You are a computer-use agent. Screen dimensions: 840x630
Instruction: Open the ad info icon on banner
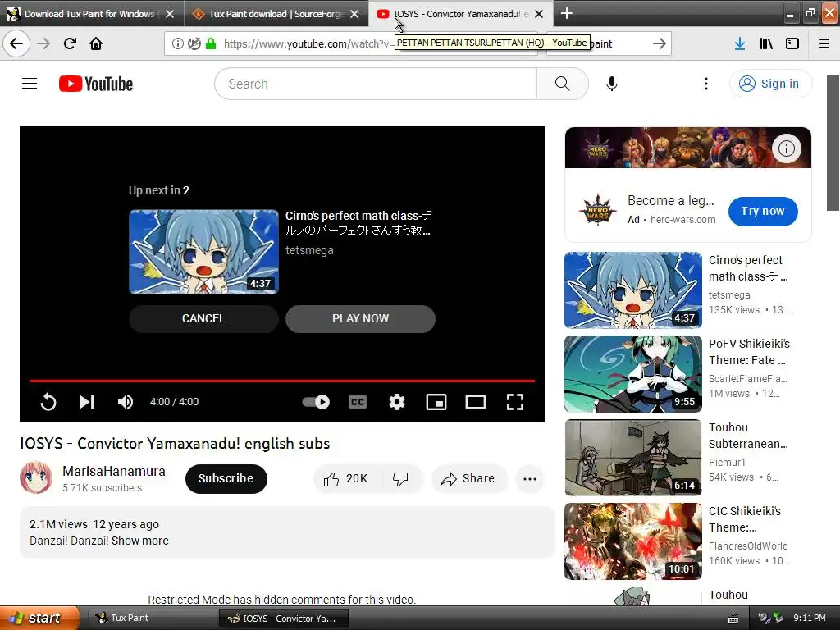coord(787,148)
